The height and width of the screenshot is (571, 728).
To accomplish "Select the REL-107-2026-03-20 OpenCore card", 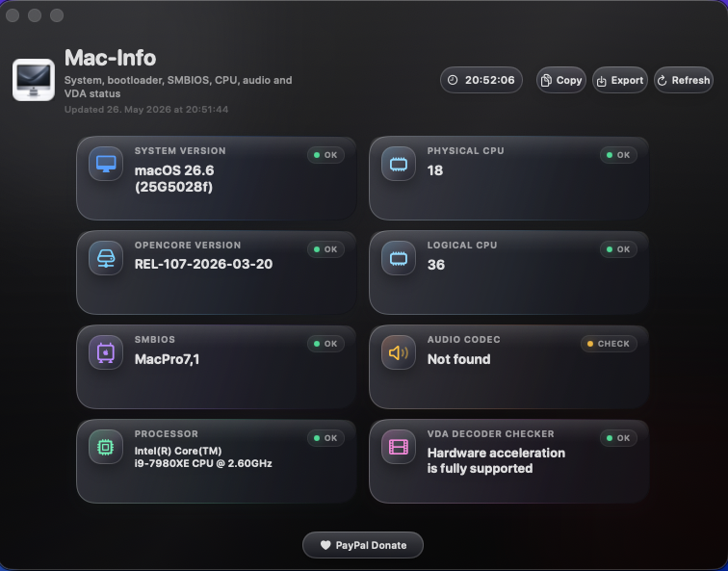I will click(217, 273).
